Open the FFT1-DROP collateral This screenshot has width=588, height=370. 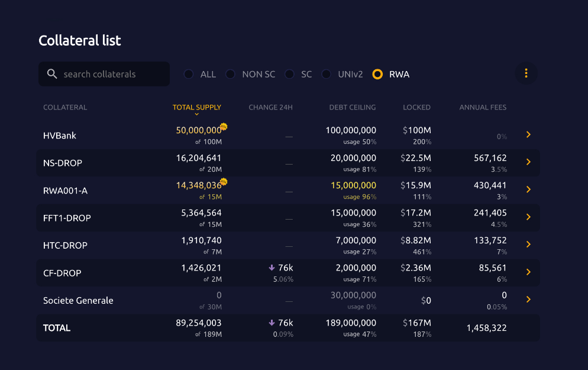[67, 218]
